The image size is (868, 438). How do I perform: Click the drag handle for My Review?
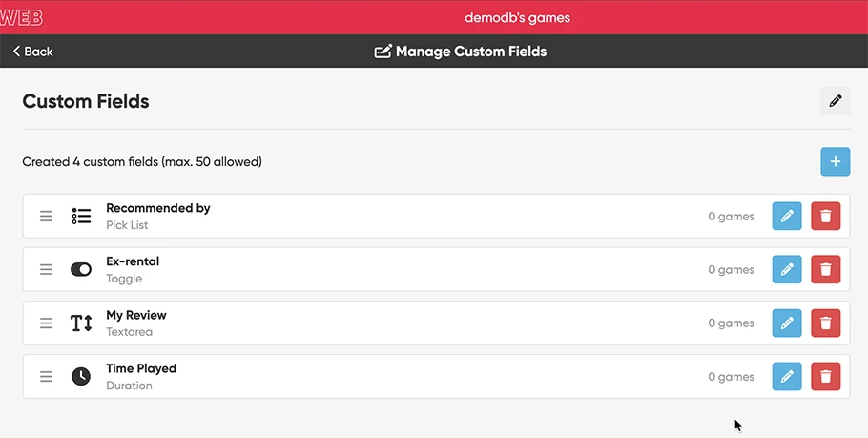[x=46, y=323]
